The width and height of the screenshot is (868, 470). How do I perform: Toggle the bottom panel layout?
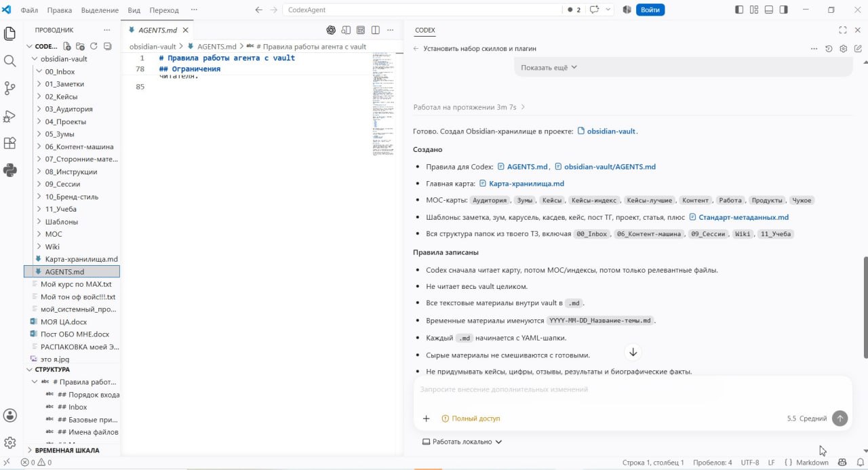(769, 10)
